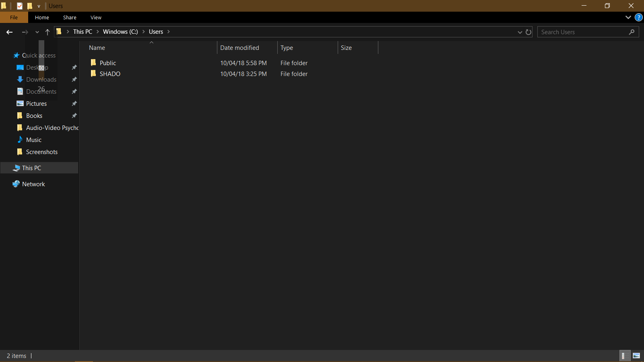Select the Public folder icon

[x=93, y=63]
